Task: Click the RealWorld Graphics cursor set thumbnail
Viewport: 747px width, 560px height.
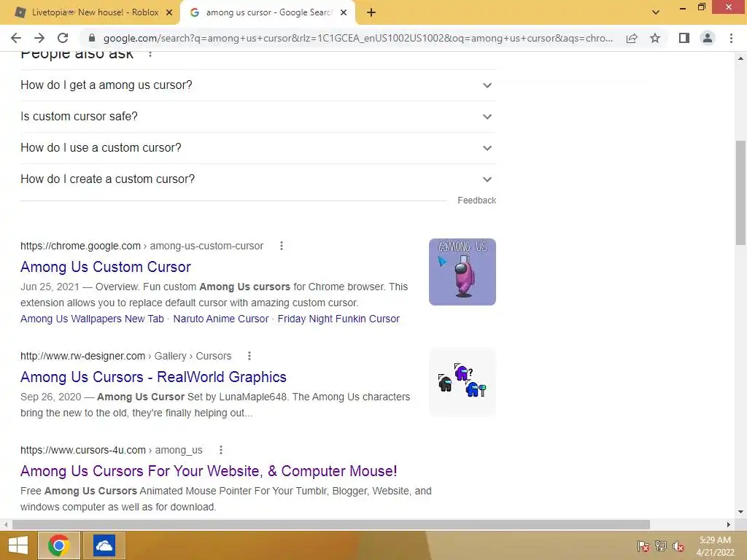Action: point(462,382)
